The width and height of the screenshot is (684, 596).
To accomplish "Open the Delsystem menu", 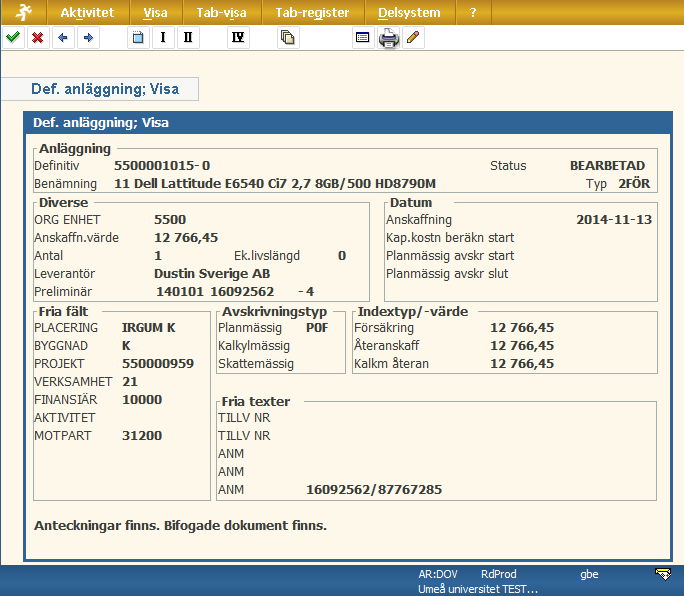I will point(409,13).
